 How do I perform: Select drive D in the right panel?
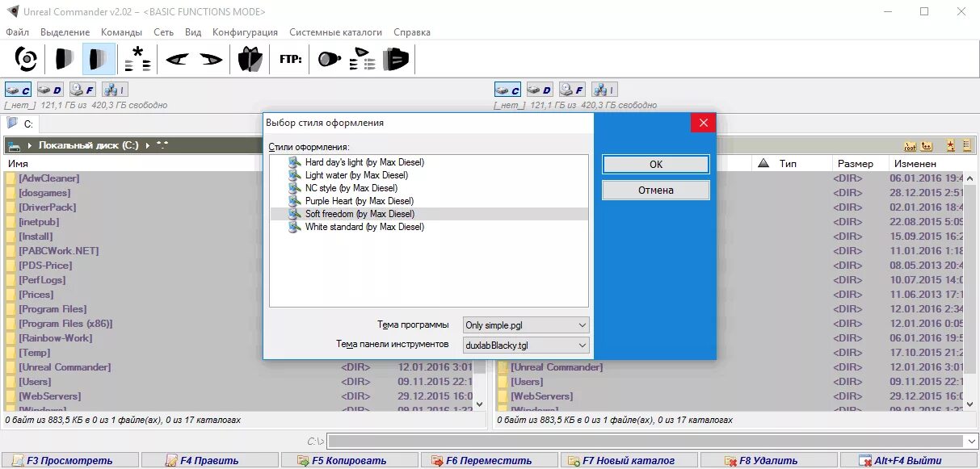pyautogui.click(x=540, y=90)
